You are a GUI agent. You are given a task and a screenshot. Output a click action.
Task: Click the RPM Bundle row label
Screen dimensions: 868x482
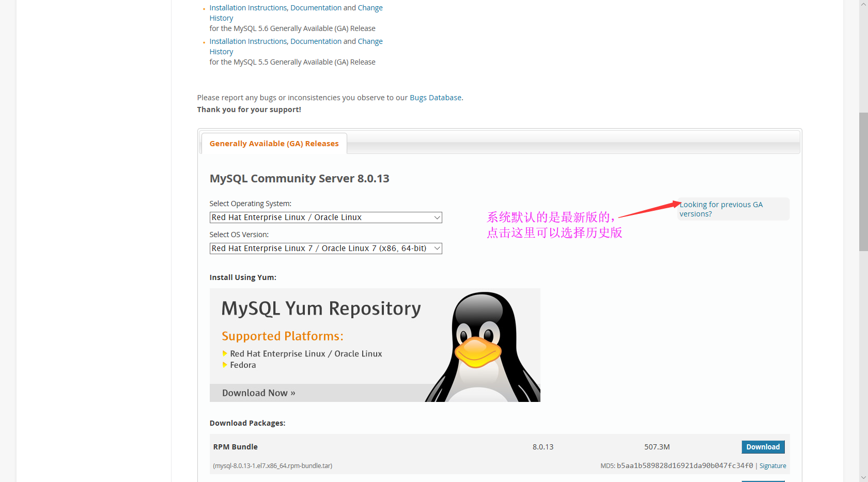pos(235,447)
